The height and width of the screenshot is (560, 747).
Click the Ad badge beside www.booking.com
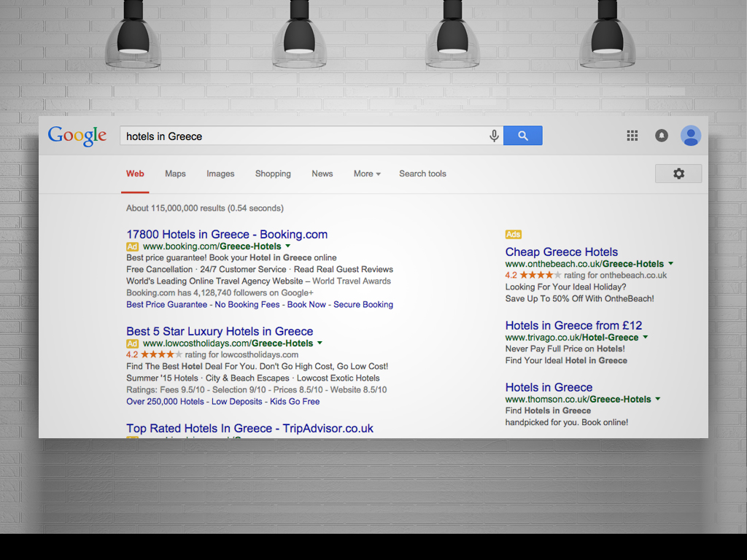coord(132,246)
